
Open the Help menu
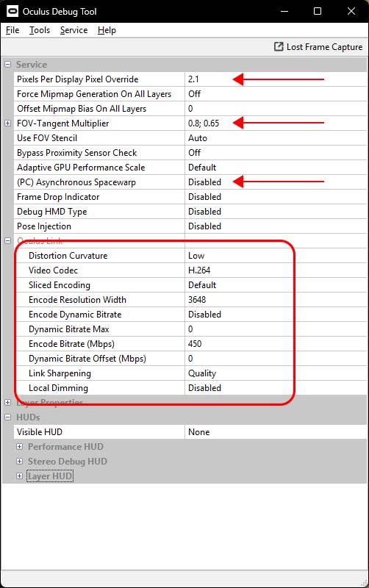tap(107, 30)
